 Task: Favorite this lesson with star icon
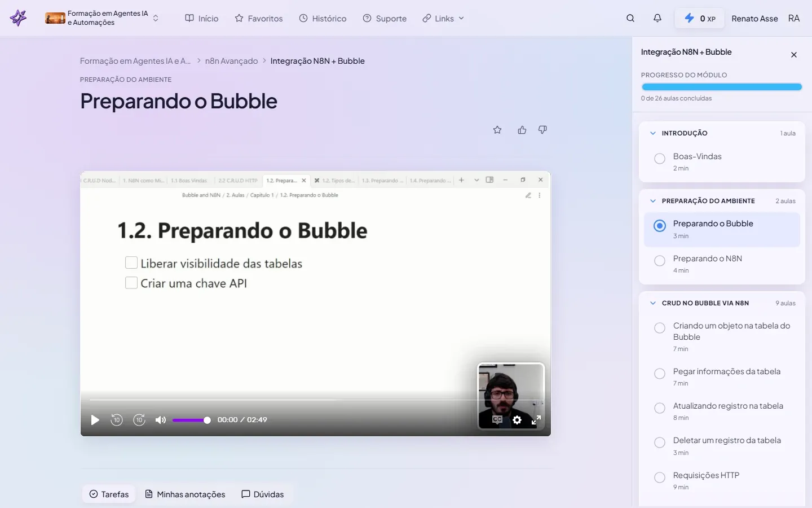point(497,130)
